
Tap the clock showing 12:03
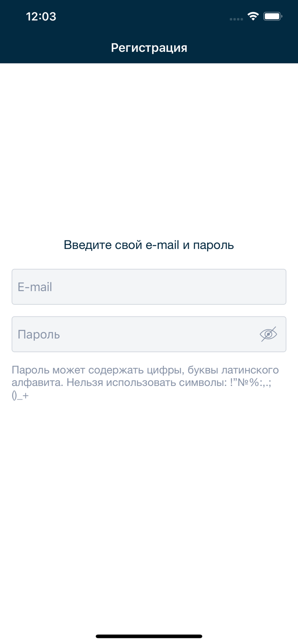pos(41,16)
